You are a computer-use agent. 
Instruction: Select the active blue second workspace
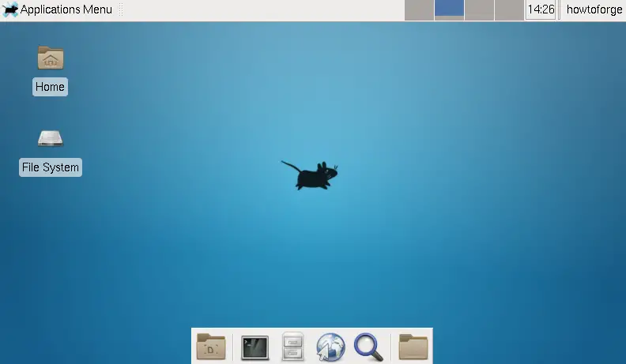[x=449, y=9]
